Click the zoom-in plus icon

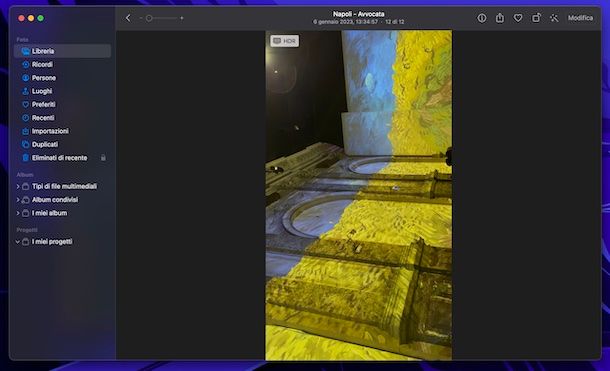pyautogui.click(x=182, y=18)
